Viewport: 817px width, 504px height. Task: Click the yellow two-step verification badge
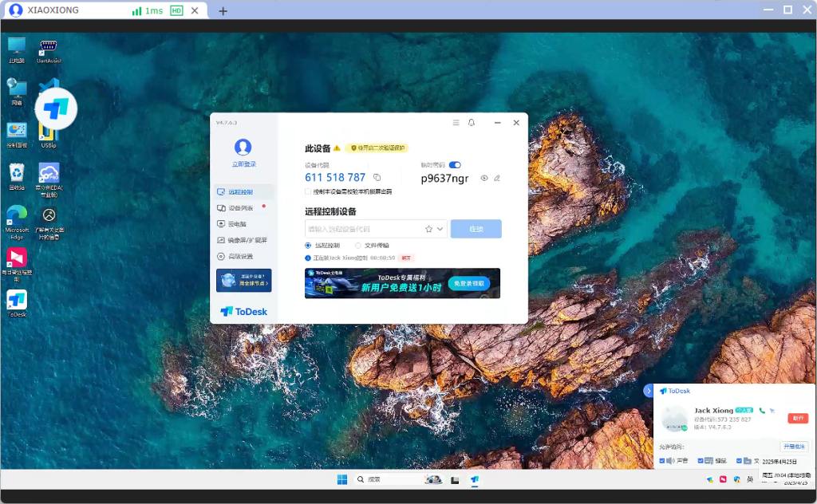pos(377,148)
